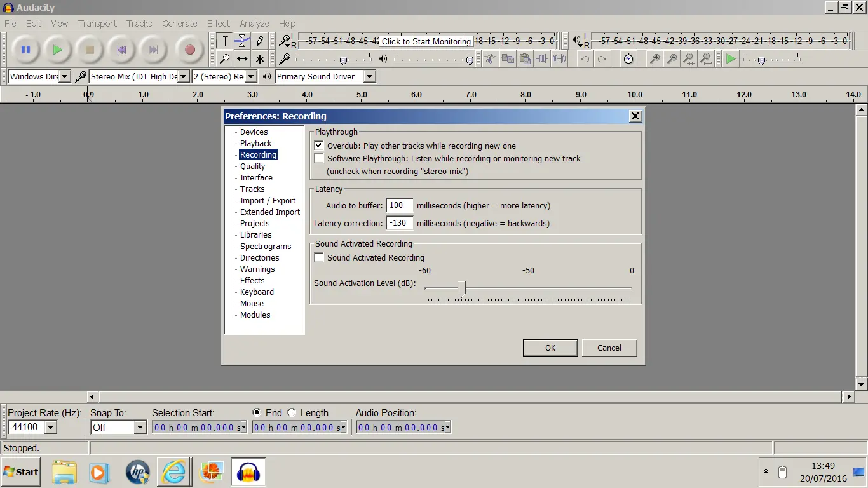The image size is (868, 488).
Task: Select Playback in preferences list
Action: tap(255, 143)
